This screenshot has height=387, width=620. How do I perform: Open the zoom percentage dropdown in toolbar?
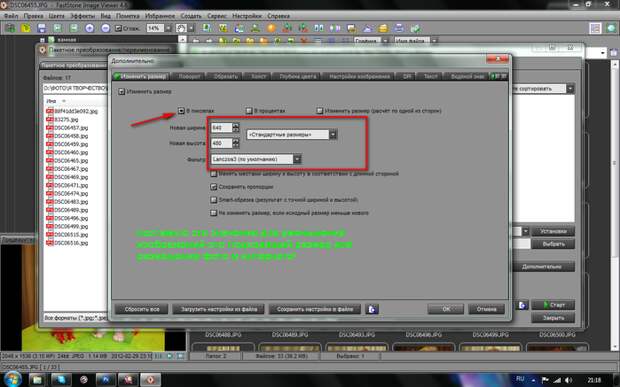[168, 28]
